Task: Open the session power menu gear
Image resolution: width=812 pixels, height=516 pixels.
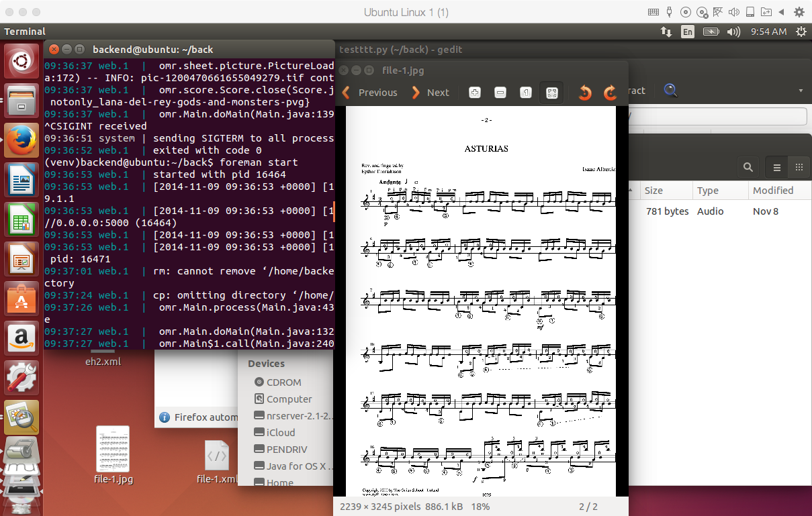Action: [x=801, y=32]
